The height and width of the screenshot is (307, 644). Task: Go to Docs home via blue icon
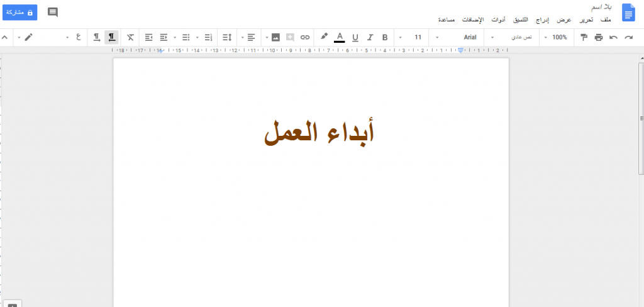(x=628, y=13)
